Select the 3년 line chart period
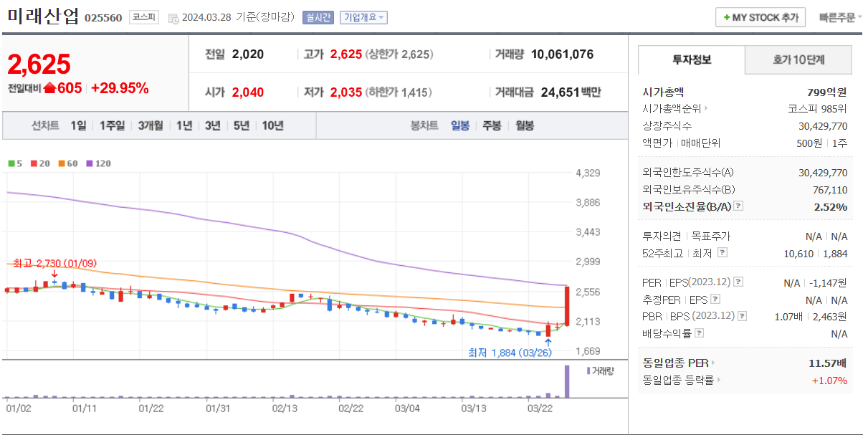 point(213,125)
